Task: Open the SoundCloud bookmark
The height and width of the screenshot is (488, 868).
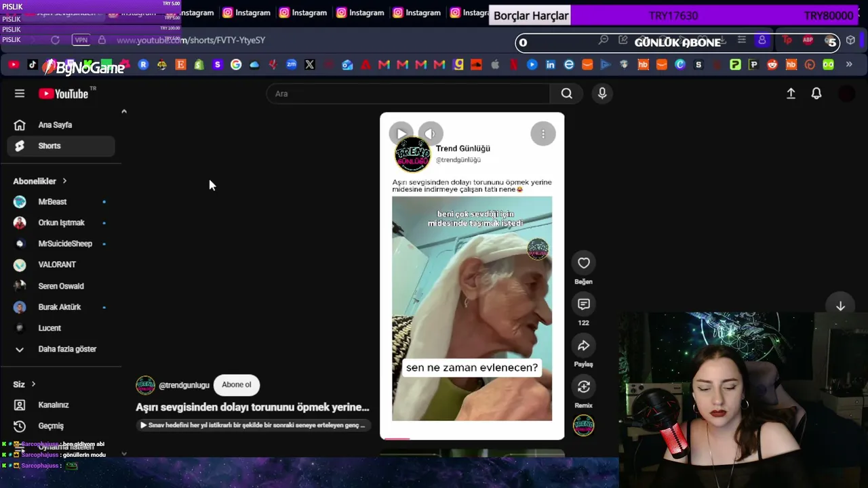Action: (476, 64)
